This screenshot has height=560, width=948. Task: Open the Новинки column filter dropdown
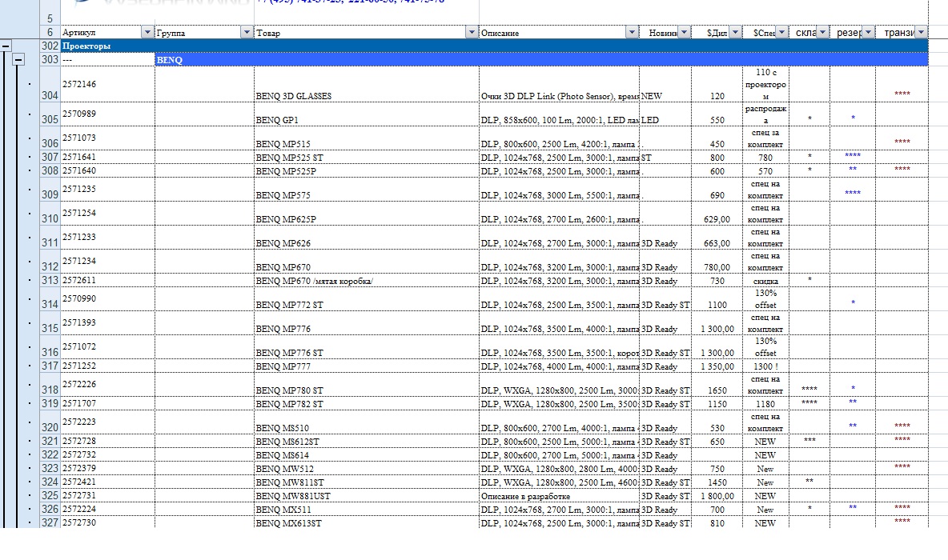(683, 32)
